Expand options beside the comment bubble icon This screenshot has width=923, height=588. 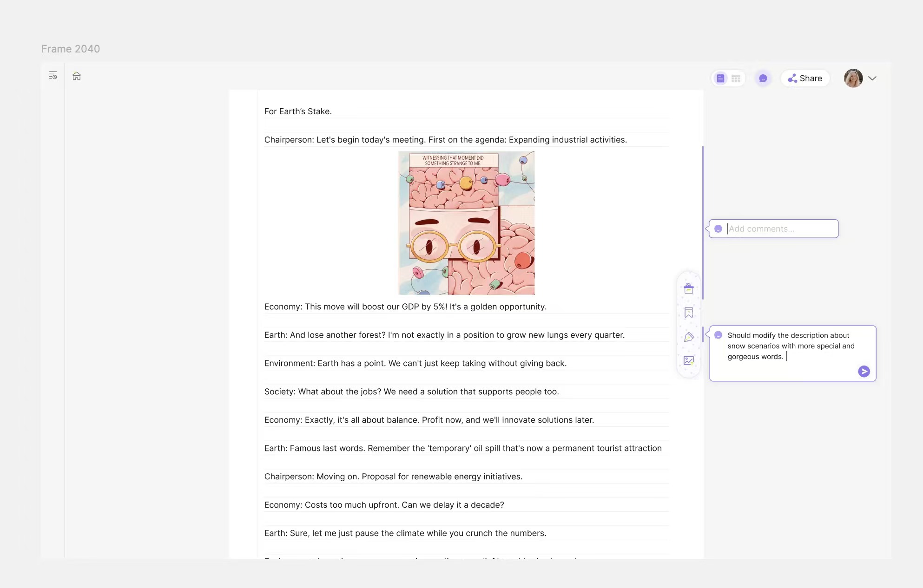(x=873, y=78)
